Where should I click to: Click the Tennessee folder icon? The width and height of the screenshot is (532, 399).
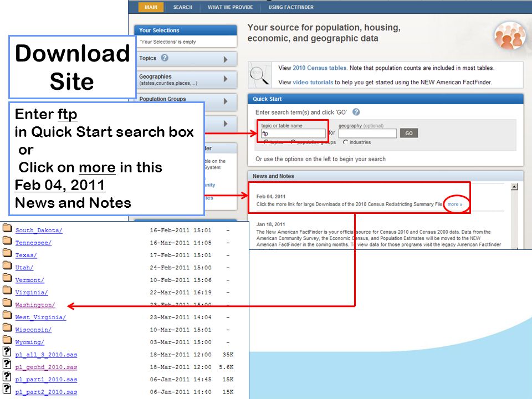pos(7,240)
